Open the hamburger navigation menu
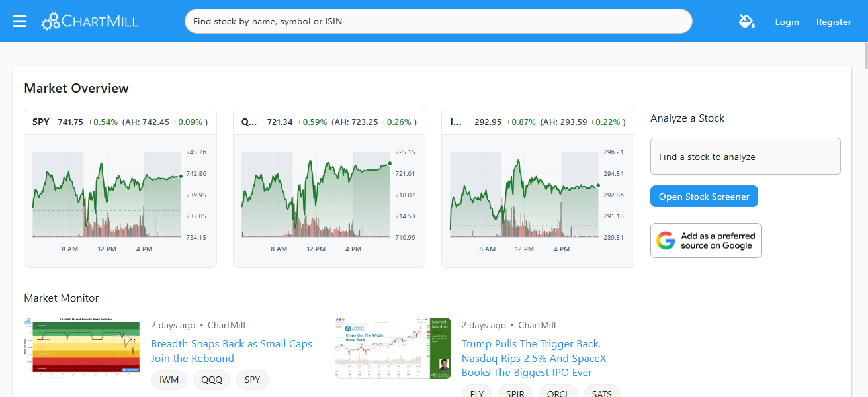868x397 pixels. click(x=20, y=21)
